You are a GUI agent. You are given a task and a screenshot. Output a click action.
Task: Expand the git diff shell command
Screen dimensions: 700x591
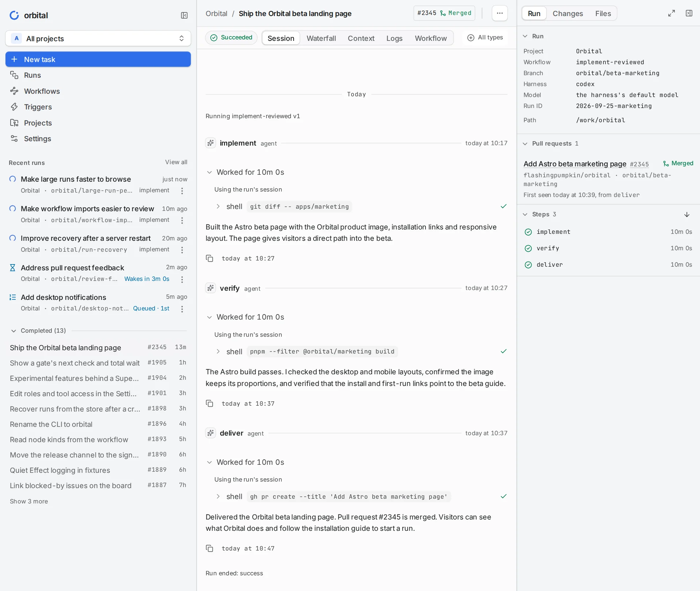point(218,206)
